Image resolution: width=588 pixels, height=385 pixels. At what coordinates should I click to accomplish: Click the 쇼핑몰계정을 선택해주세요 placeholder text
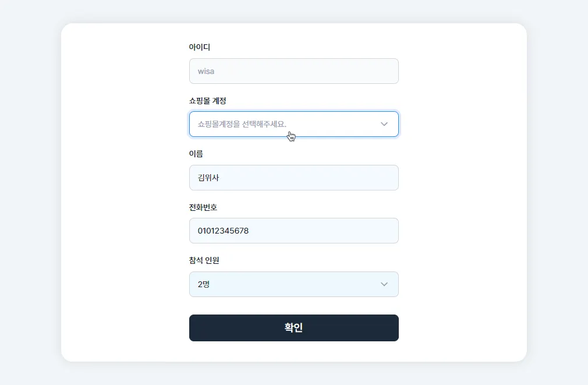242,124
